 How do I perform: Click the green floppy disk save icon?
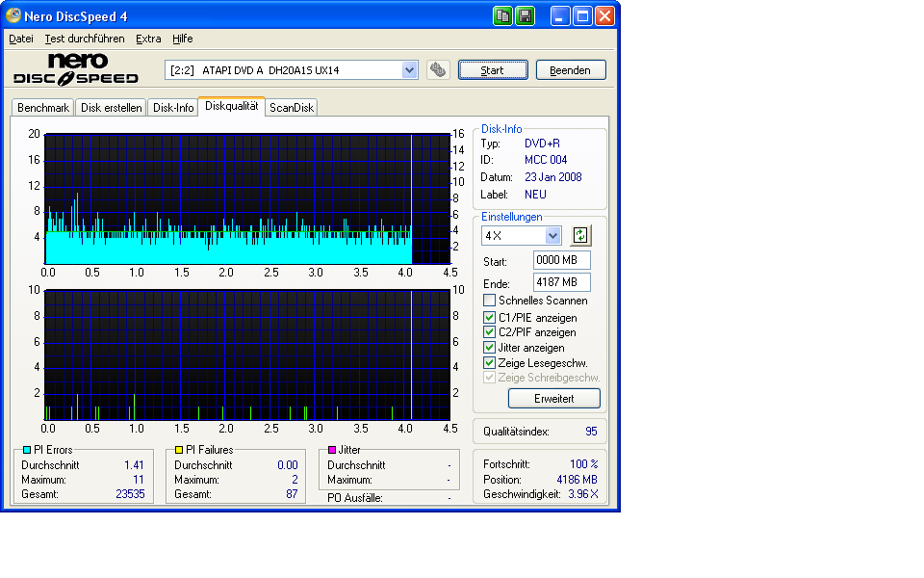click(x=525, y=16)
